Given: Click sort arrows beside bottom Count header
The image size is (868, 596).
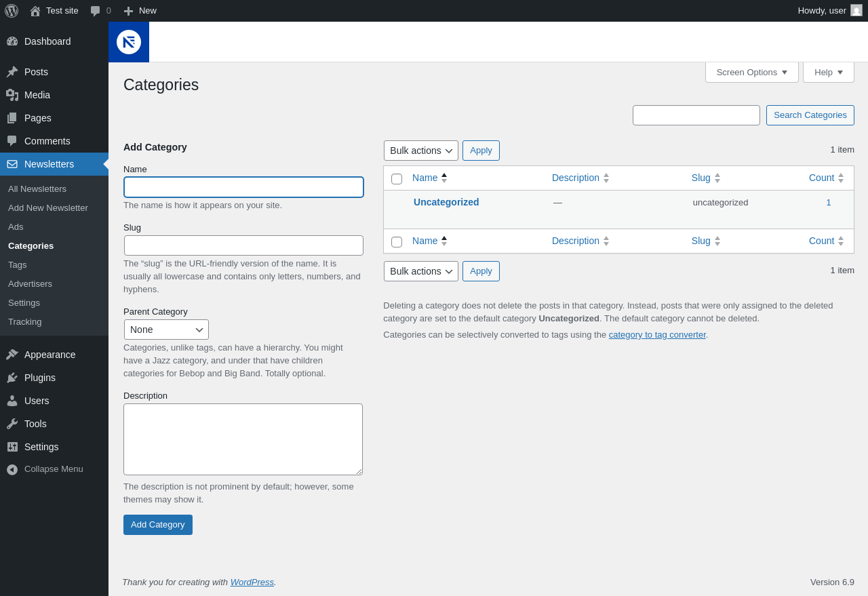Looking at the screenshot, I should [x=841, y=241].
